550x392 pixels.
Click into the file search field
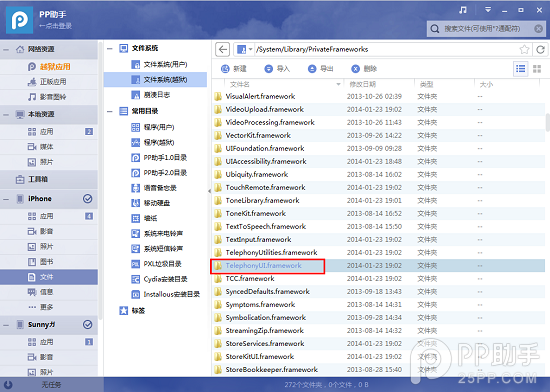486,29
